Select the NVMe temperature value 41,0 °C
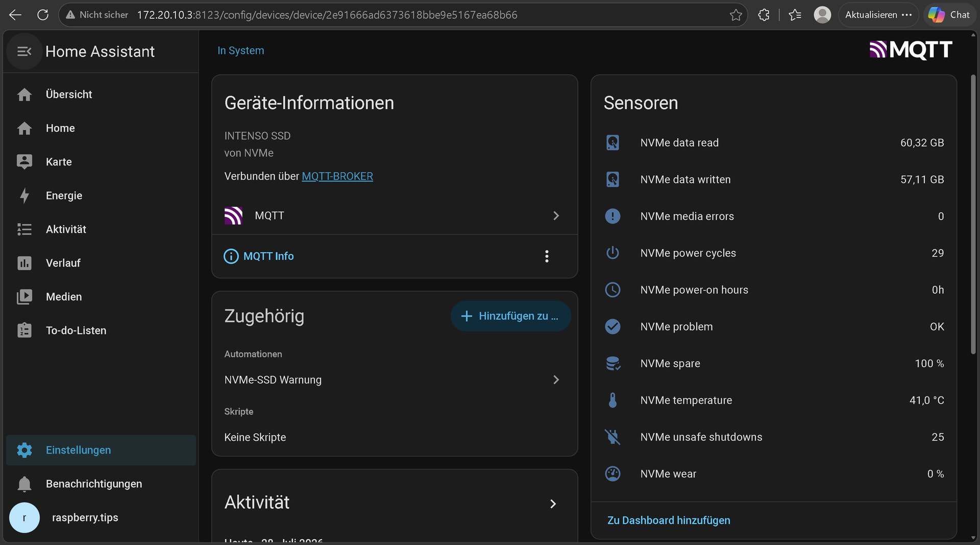 pyautogui.click(x=926, y=400)
